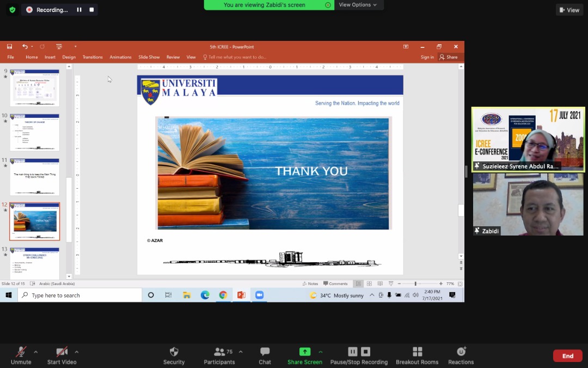Unmute the microphone
The width and height of the screenshot is (588, 368).
(21, 355)
